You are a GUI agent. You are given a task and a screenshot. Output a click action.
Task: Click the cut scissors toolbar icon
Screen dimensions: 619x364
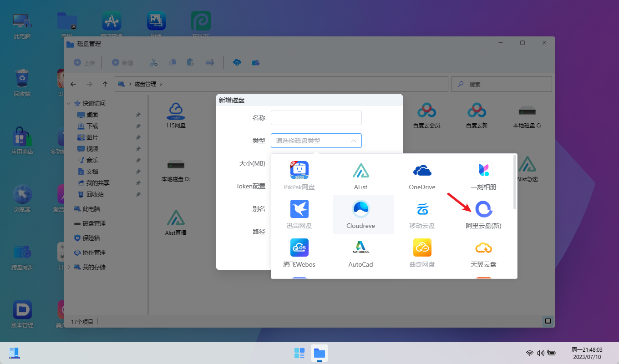[x=154, y=63]
